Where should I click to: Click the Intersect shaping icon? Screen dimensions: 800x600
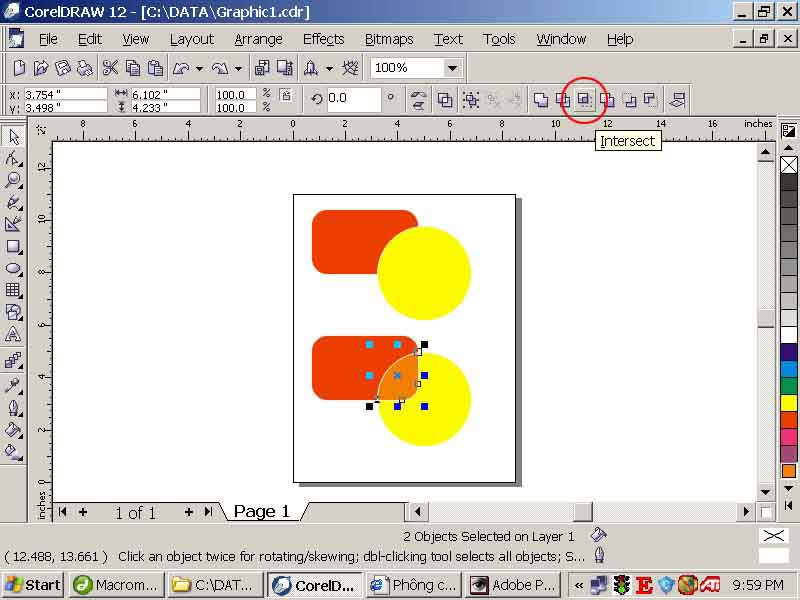(x=584, y=99)
